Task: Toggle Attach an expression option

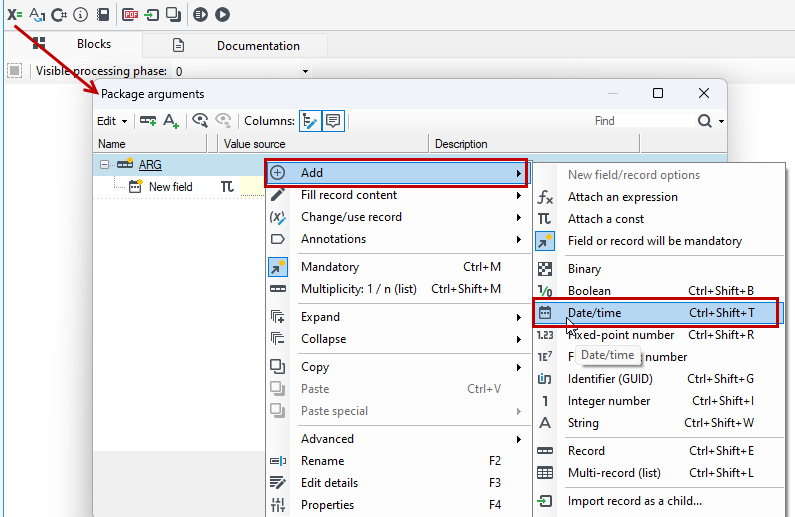Action: (659, 197)
